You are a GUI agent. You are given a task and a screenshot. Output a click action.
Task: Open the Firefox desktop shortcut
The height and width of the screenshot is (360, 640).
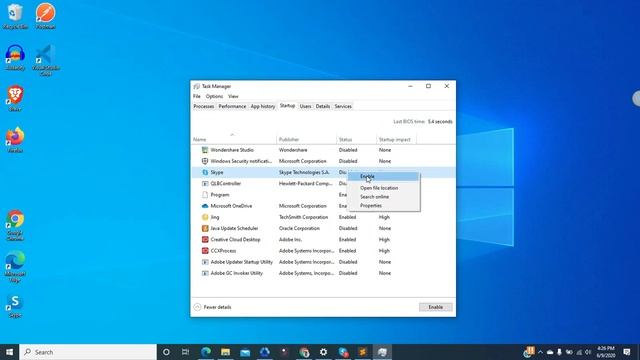click(15, 140)
